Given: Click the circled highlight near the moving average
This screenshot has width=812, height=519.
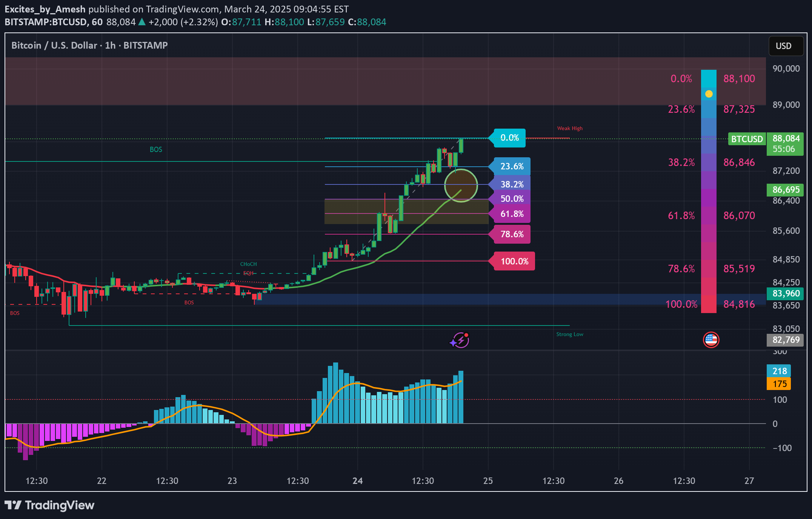Looking at the screenshot, I should click(461, 185).
